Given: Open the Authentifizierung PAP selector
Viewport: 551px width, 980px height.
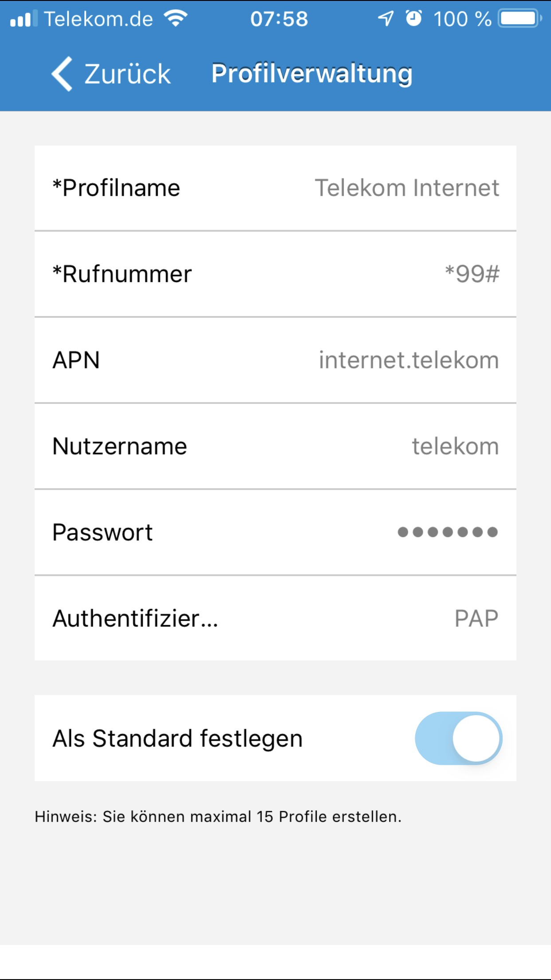Looking at the screenshot, I should coord(476,618).
